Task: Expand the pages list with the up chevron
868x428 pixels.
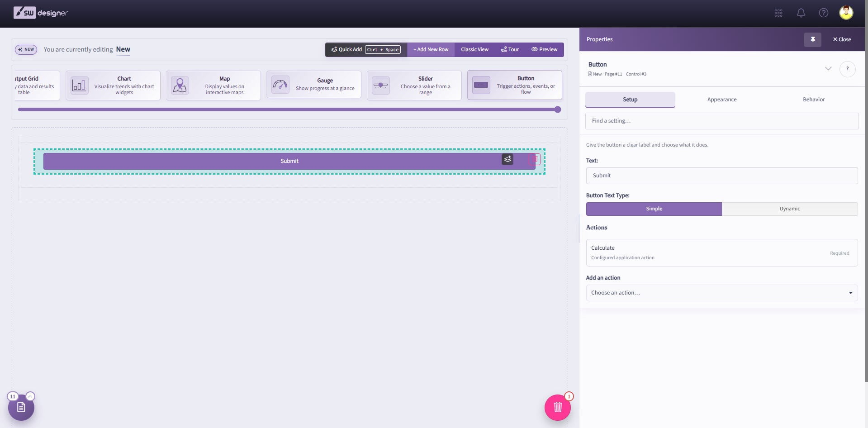Action: (x=30, y=396)
